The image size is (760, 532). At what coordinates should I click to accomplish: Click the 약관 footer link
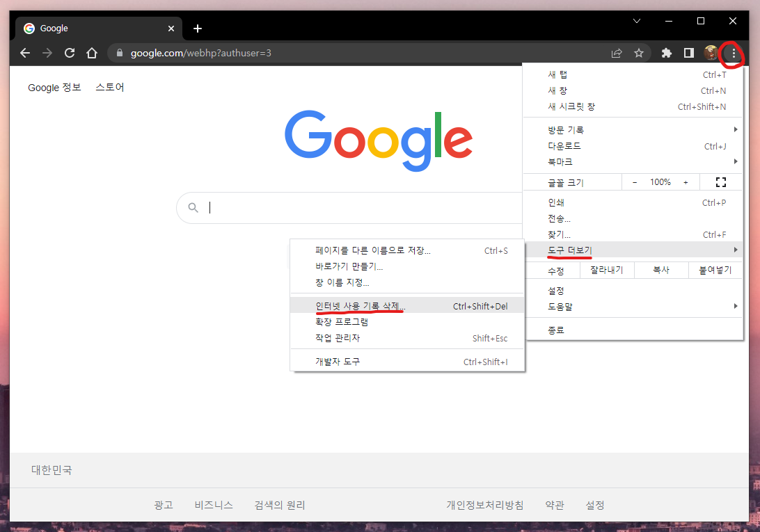pos(555,505)
